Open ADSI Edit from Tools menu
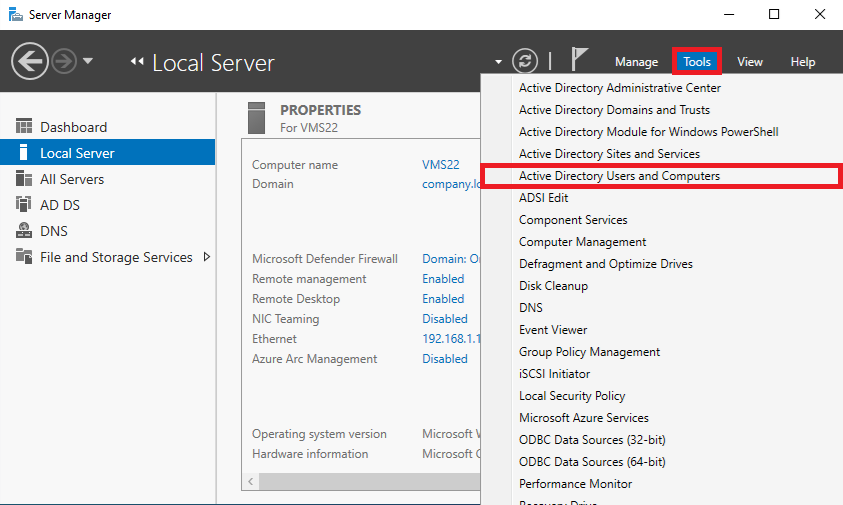 543,198
